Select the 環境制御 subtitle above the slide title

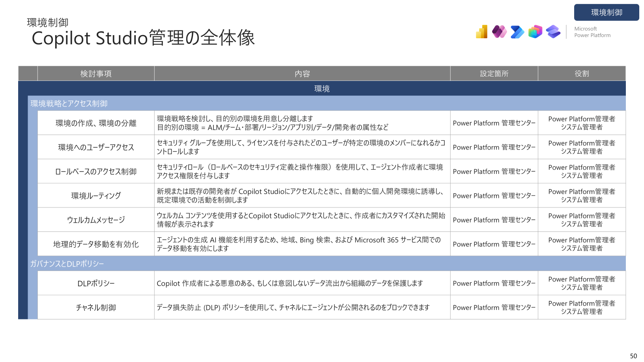[x=48, y=22]
